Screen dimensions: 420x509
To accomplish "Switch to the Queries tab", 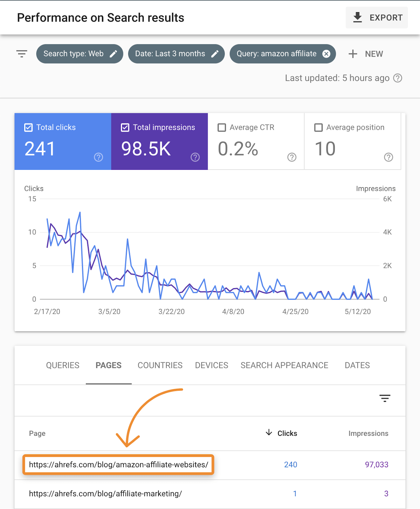I will click(63, 365).
